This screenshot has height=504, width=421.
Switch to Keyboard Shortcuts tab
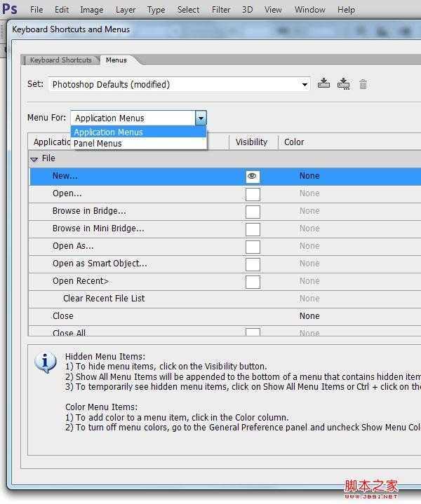point(60,60)
